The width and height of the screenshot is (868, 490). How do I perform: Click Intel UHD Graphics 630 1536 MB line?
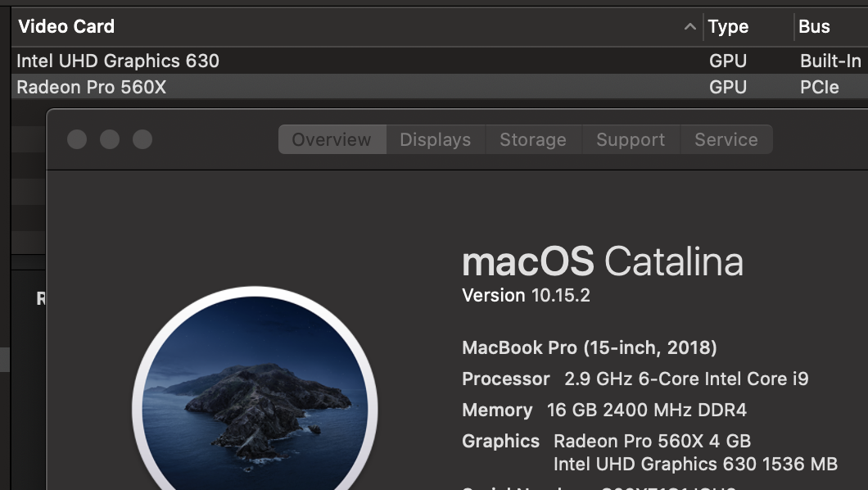696,464
